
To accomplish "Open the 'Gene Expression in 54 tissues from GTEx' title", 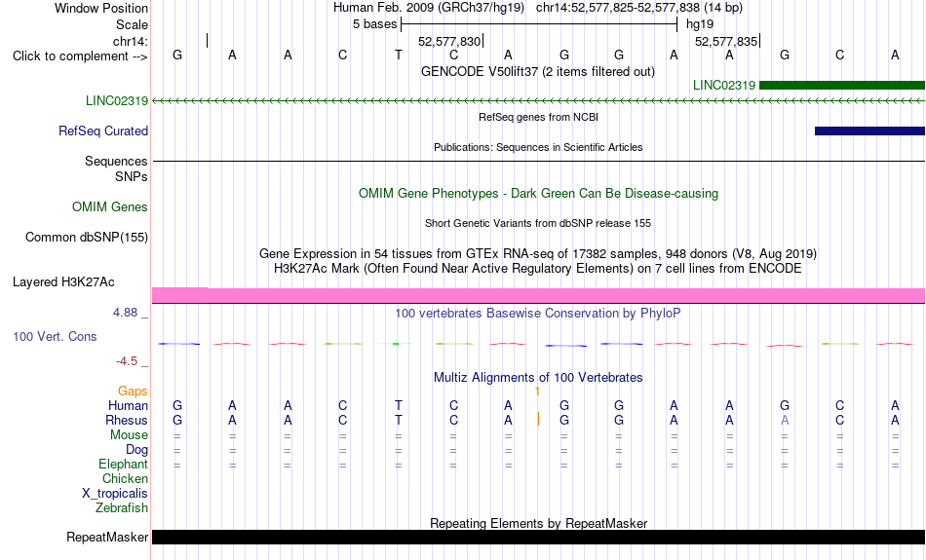I will 538,254.
